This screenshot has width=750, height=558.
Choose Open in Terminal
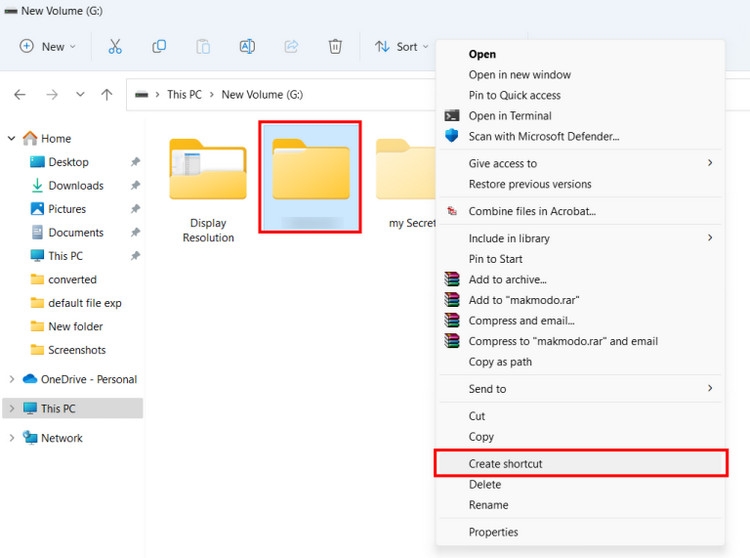580,116
